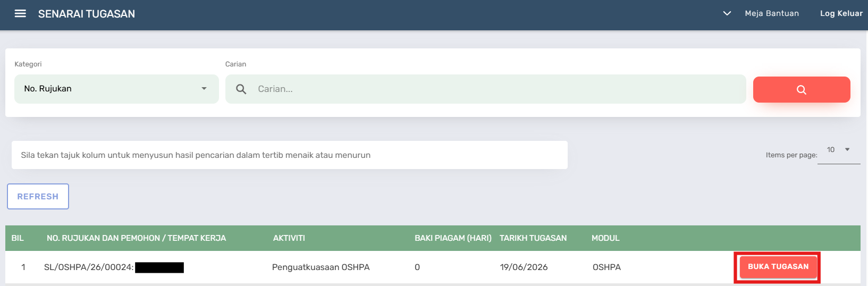Click the red search icon button
Viewport: 868px width, 286px height.
[802, 89]
